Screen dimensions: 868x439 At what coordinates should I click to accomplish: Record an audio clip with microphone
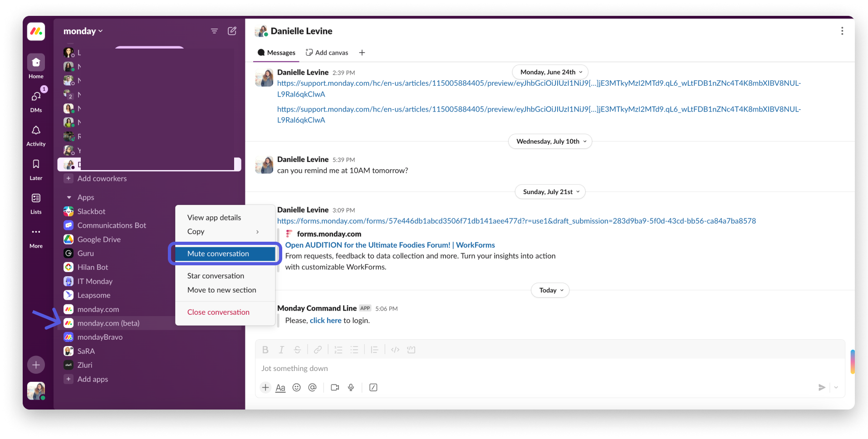point(351,387)
